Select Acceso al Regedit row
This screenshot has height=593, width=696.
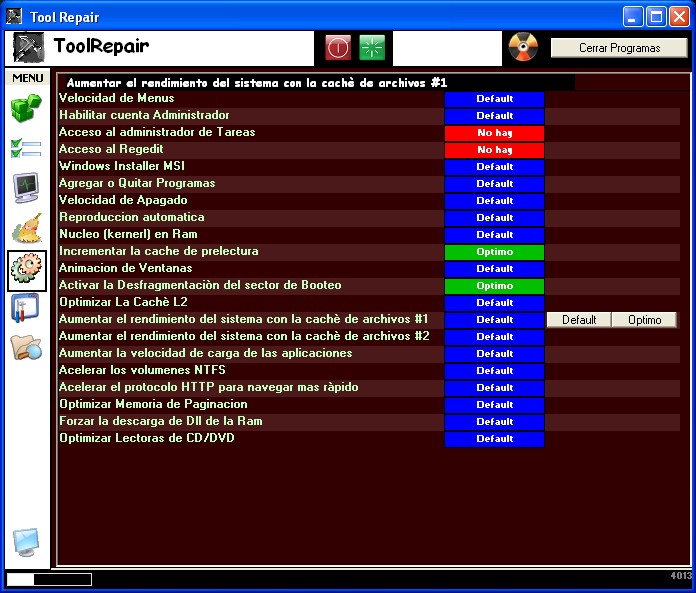[111, 149]
